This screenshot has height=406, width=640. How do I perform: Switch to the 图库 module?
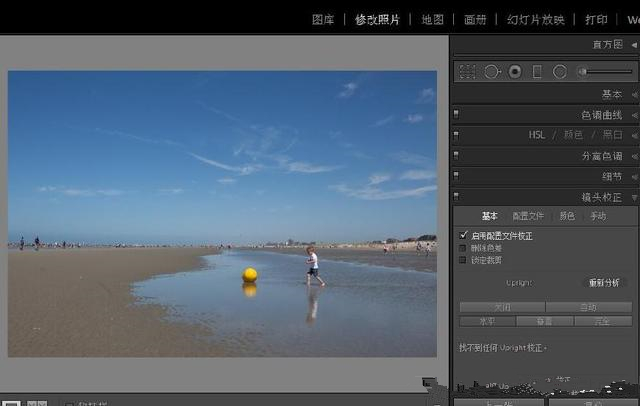click(323, 19)
